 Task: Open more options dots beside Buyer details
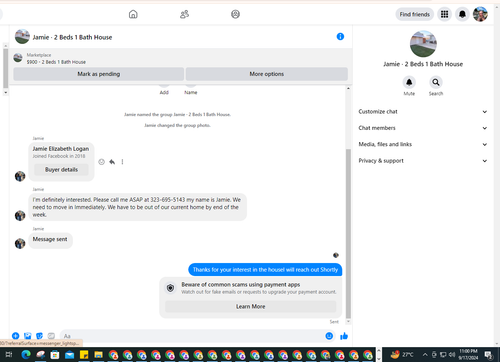click(122, 162)
